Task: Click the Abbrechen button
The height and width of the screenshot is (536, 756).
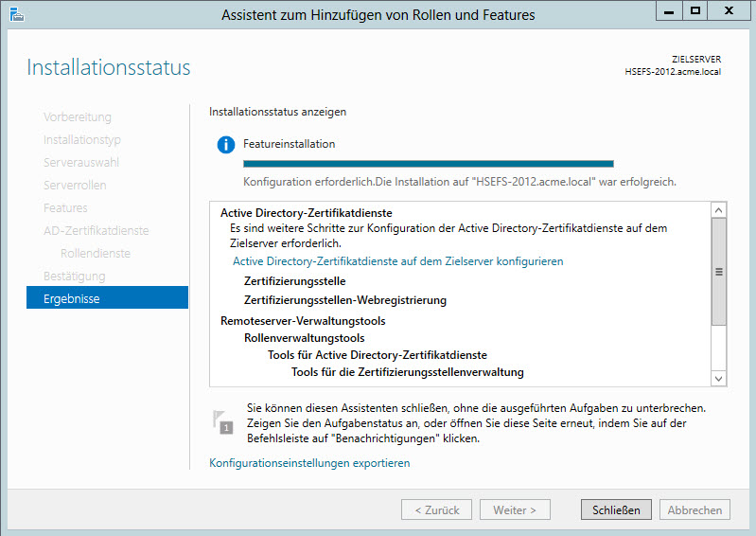Action: [x=694, y=509]
